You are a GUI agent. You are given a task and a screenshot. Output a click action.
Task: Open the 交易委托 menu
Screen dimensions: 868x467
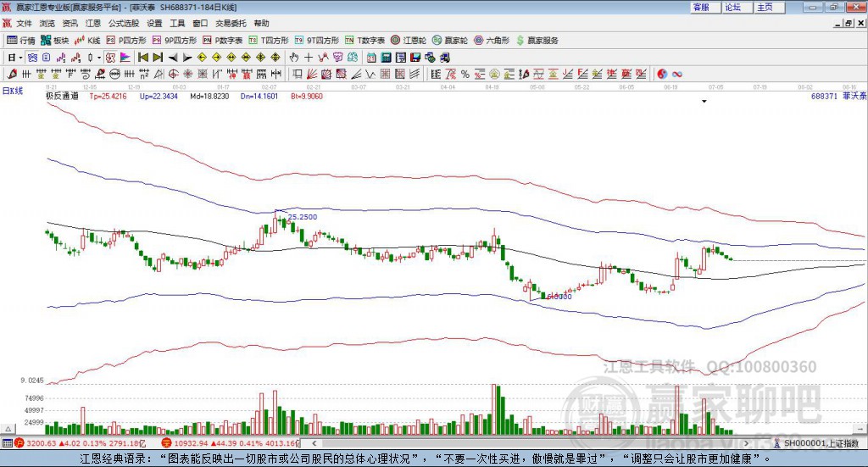[x=231, y=23]
